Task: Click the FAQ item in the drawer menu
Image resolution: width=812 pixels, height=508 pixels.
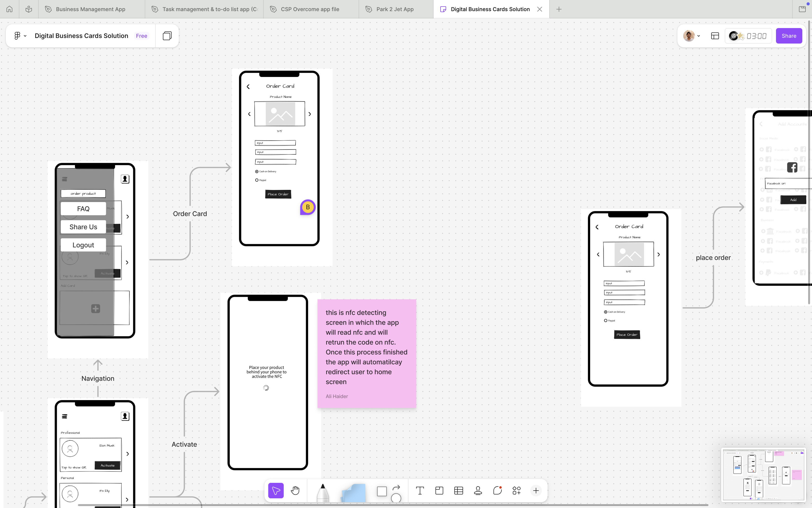Action: 83,209
